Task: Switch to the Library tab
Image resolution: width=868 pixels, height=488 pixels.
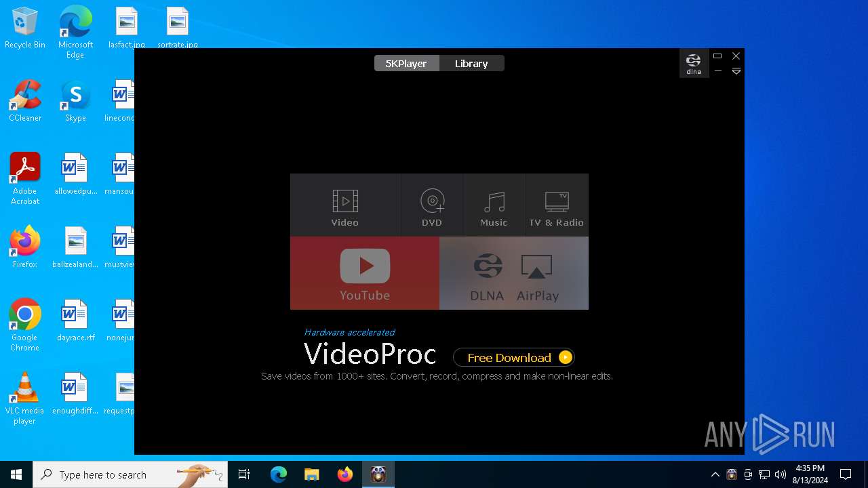Action: [471, 63]
